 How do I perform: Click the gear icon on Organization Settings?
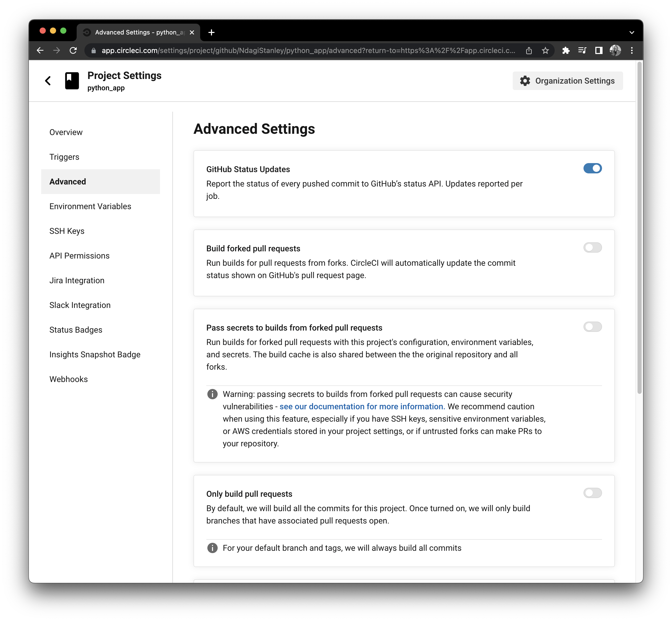526,81
